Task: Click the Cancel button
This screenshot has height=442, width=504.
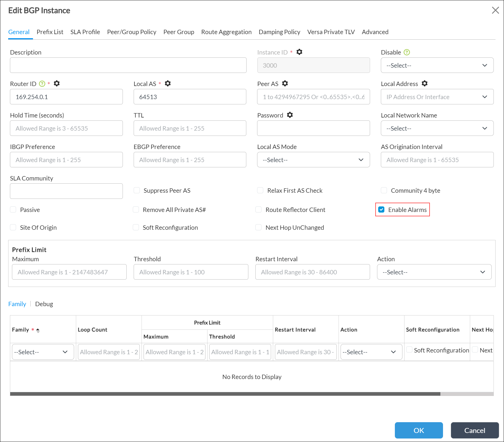Action: click(x=475, y=430)
